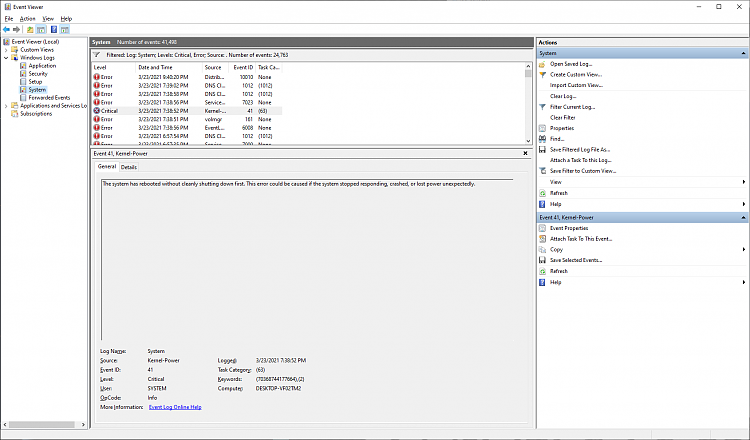Image resolution: width=750 pixels, height=440 pixels.
Task: Click the Back arrow in the toolbar
Action: click(6, 30)
